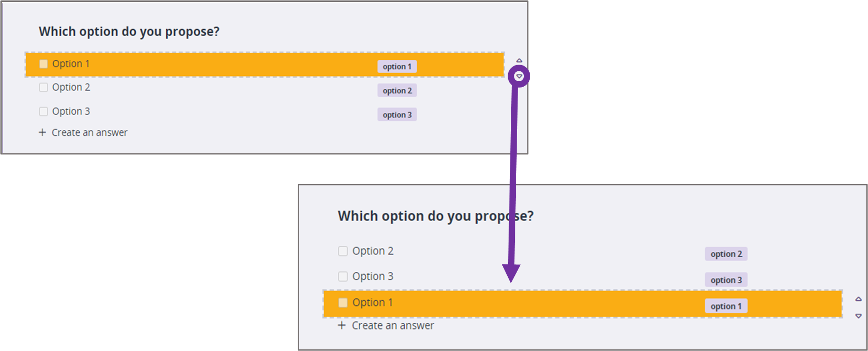Viewport: 868px width, 351px height.
Task: Tick highlighted Option 1 checkbox in first-listed panel
Action: pos(44,64)
